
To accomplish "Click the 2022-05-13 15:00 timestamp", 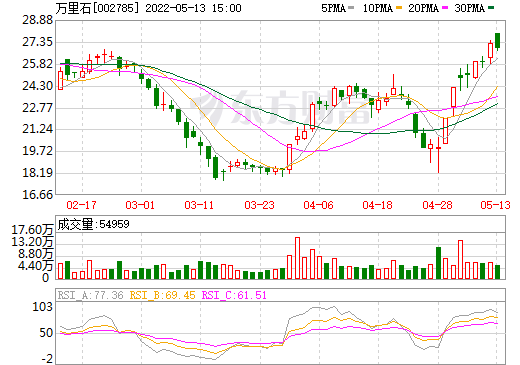I will [193, 8].
